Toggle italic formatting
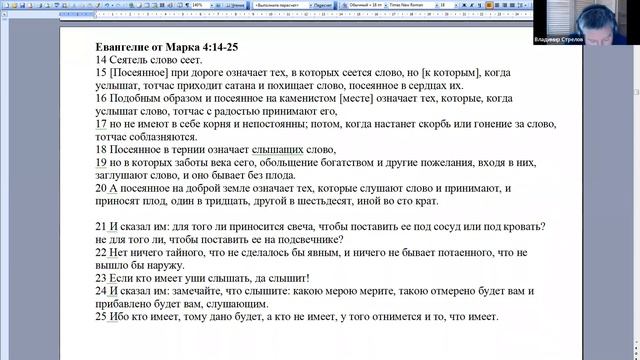Image resolution: width=640 pixels, height=360 pixels. click(x=471, y=5)
